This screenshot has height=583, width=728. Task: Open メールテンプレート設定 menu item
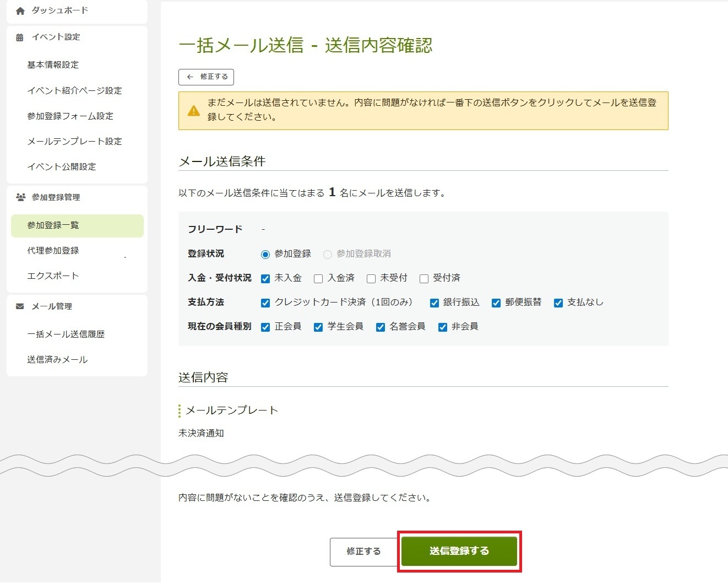coord(74,142)
